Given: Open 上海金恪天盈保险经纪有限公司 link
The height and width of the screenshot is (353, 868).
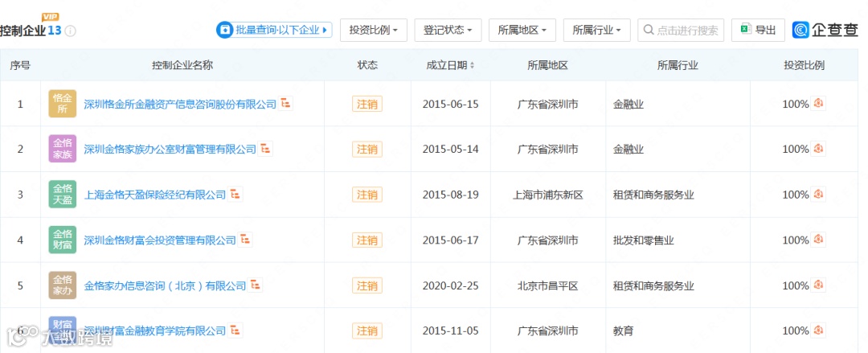Looking at the screenshot, I should coord(155,195).
